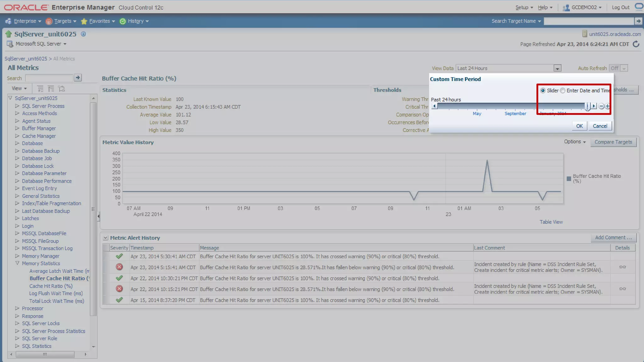Open the View Data dropdown
This screenshot has width=644, height=362.
(x=557, y=68)
